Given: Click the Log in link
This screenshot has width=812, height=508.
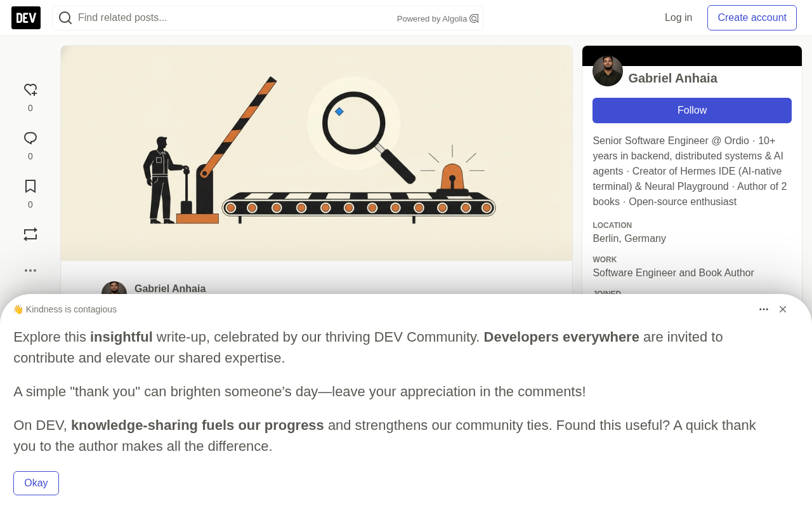Looking at the screenshot, I should coord(678,18).
